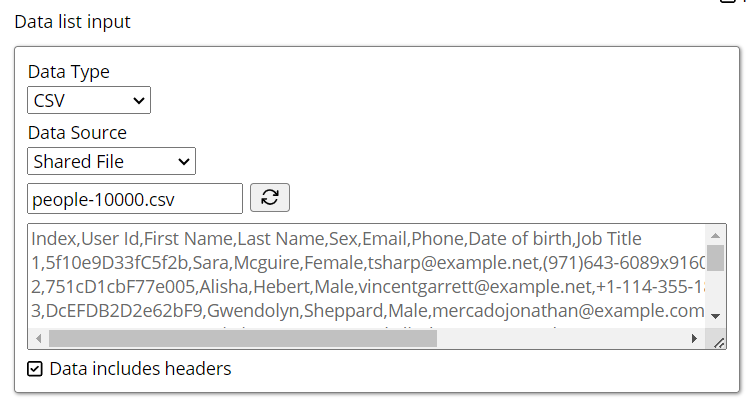Click the Data Source label
Viewport: 750px width, 403px height.
click(77, 133)
